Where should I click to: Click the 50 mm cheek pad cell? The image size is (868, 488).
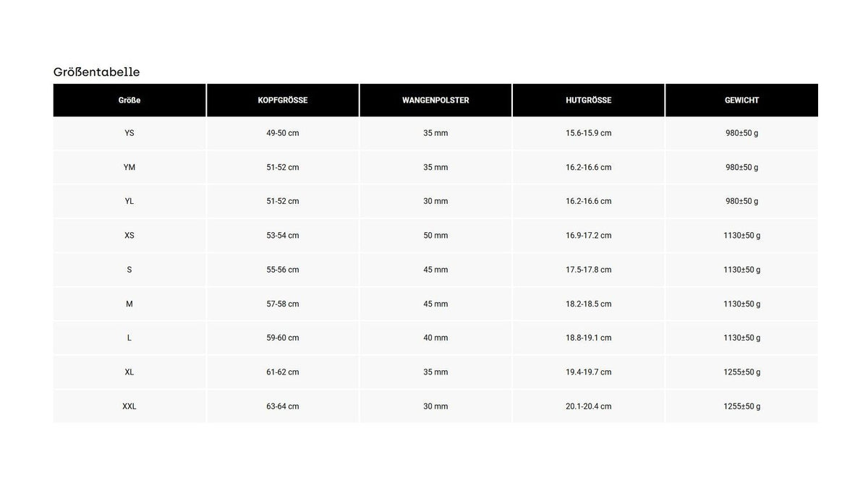[435, 236]
